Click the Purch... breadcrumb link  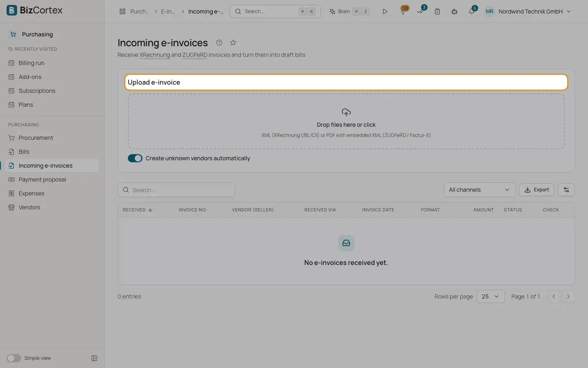pos(140,11)
